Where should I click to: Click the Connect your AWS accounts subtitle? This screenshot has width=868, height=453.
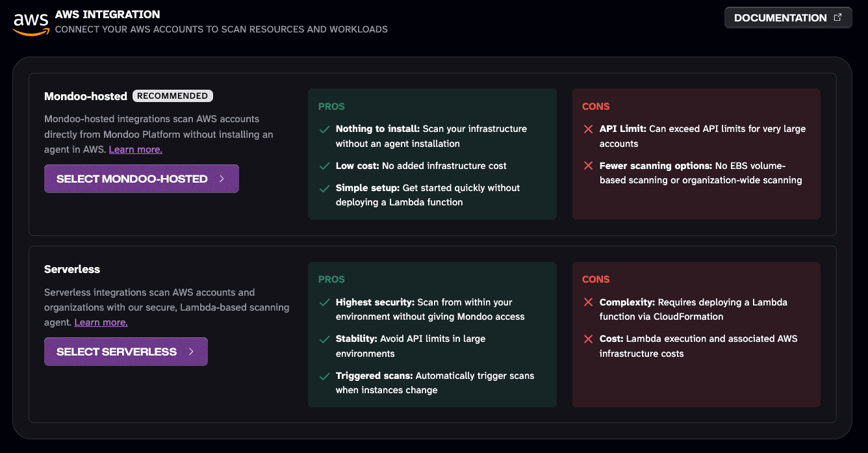tap(222, 29)
